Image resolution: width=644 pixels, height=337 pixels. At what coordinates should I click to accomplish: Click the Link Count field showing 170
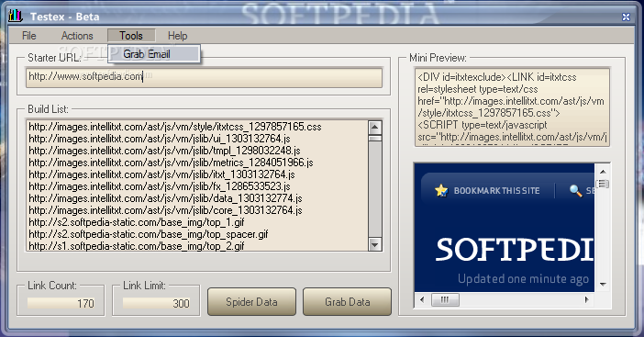click(x=61, y=303)
